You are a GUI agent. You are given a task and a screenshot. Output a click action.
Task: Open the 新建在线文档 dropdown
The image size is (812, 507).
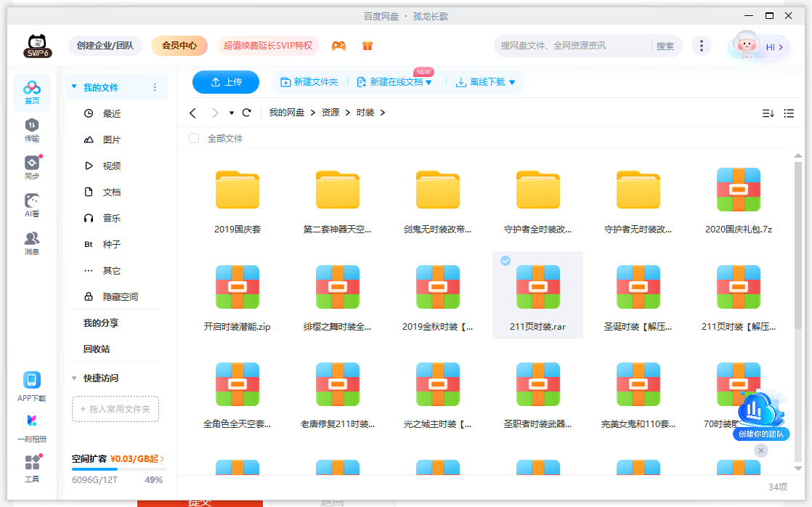[x=429, y=83]
